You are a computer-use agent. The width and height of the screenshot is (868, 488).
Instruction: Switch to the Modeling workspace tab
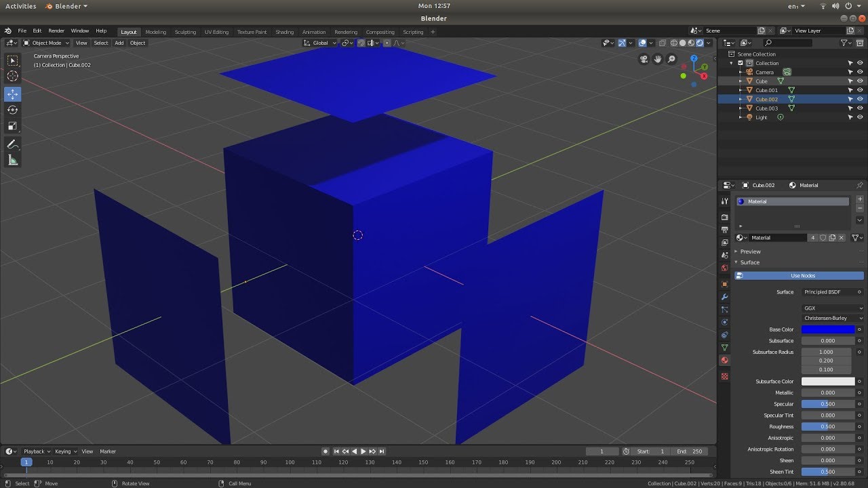(x=156, y=32)
